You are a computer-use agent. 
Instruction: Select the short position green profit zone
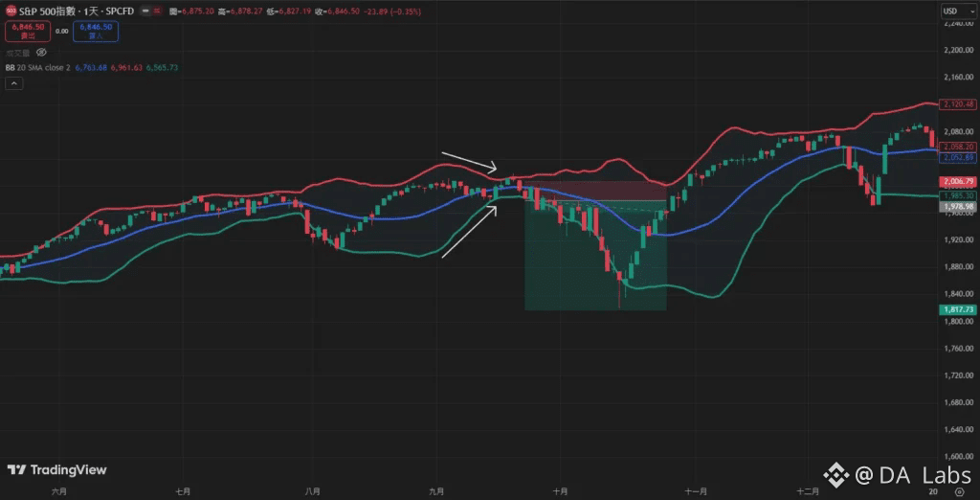[x=595, y=256]
